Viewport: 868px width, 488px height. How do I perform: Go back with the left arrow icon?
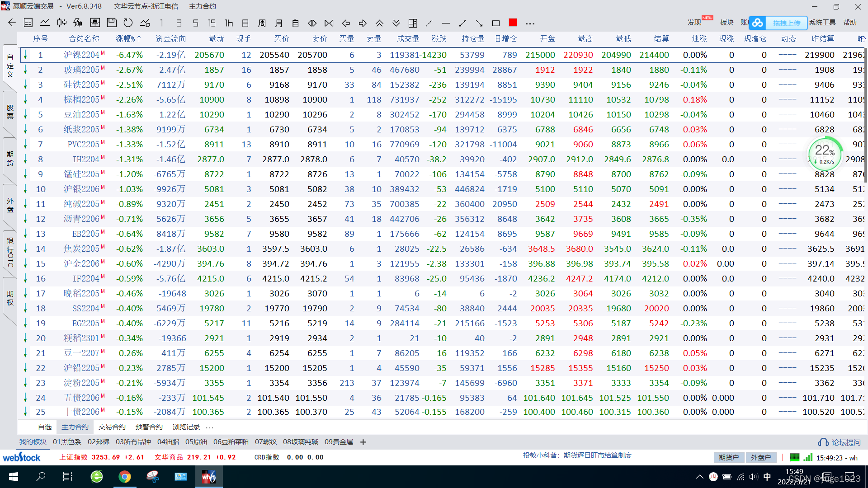coord(12,23)
